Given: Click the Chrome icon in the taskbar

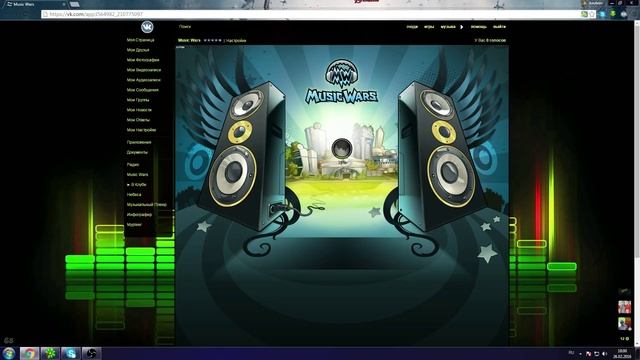Looking at the screenshot, I should coord(29,353).
